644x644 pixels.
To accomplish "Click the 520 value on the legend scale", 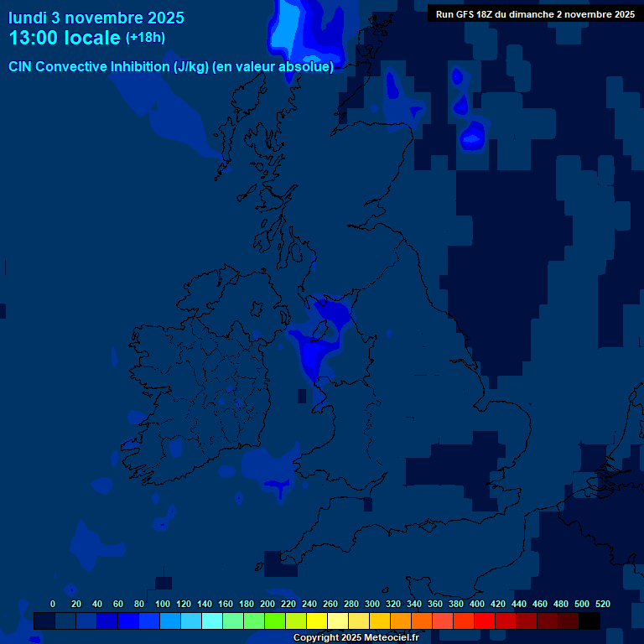I will 602,604.
